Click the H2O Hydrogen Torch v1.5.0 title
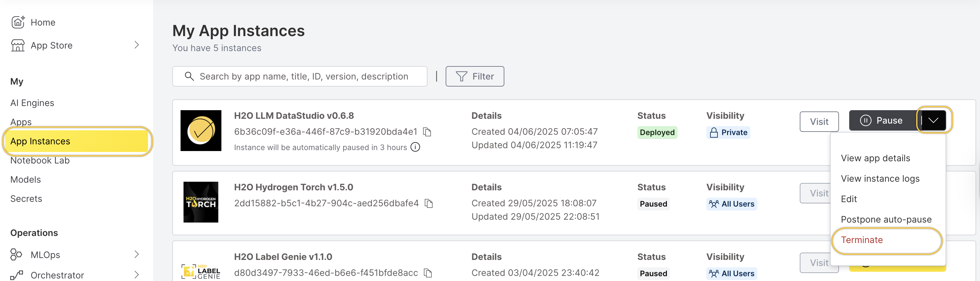980x281 pixels. pyautogui.click(x=293, y=187)
